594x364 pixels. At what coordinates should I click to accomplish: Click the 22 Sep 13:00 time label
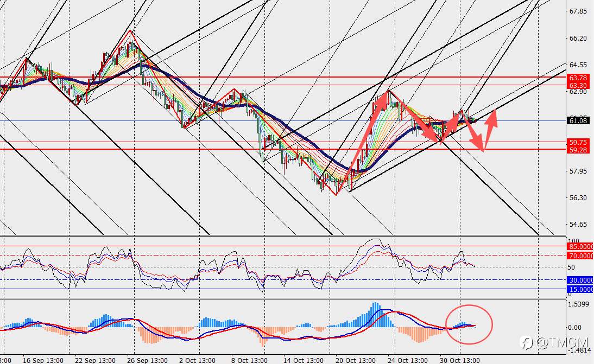(x=95, y=360)
